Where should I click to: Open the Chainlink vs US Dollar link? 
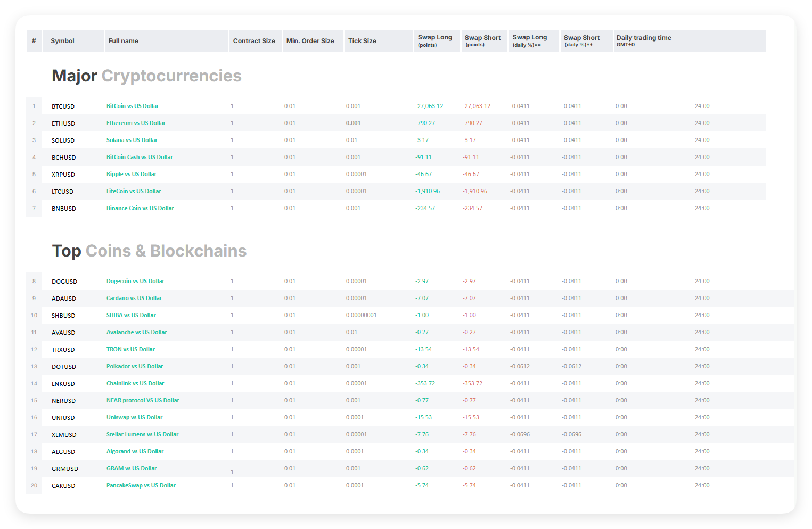(x=135, y=383)
